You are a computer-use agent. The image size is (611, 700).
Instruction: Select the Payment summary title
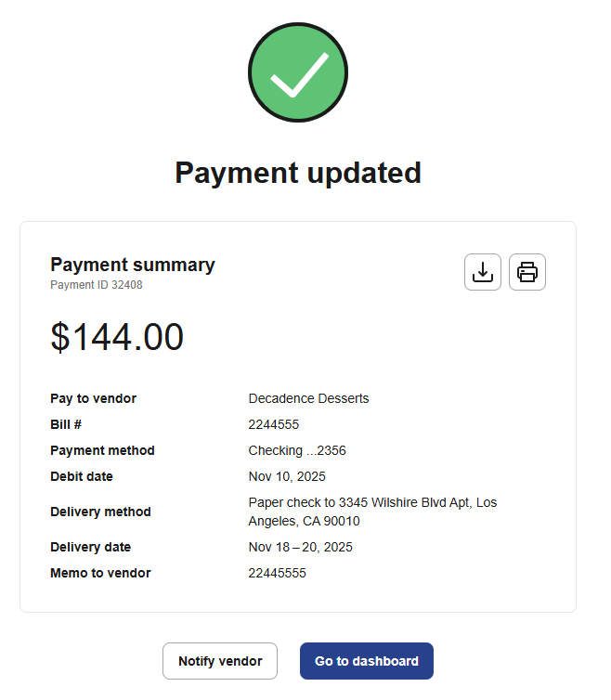[133, 265]
